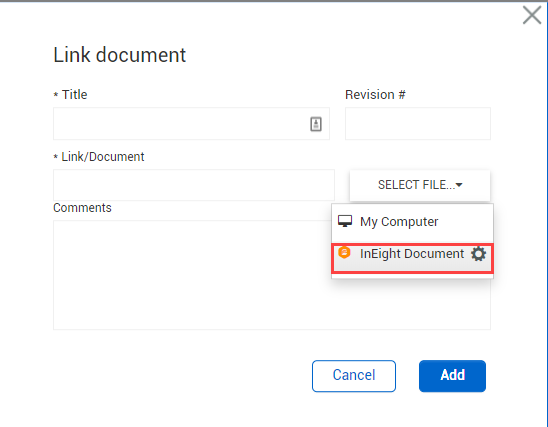Image resolution: width=548 pixels, height=427 pixels.
Task: Select the InEight Document menu option
Action: 412,258
